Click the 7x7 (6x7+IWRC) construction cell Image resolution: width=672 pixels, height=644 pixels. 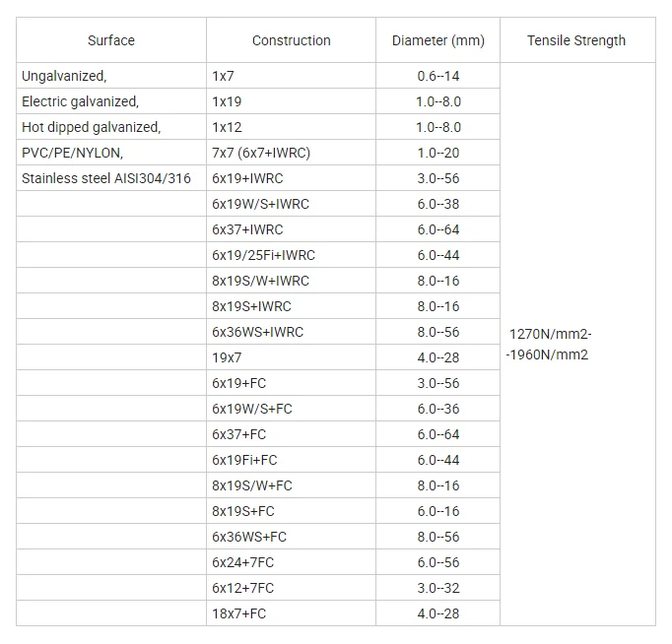click(x=259, y=153)
